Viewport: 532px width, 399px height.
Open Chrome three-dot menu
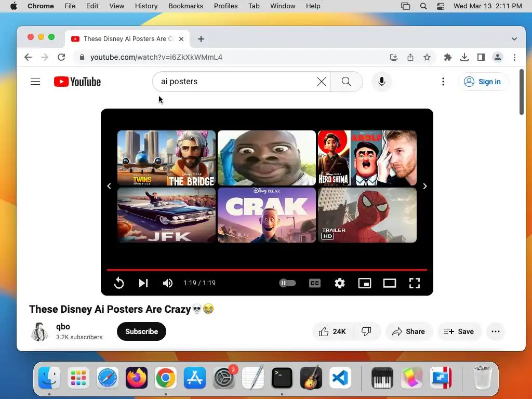coord(514,57)
